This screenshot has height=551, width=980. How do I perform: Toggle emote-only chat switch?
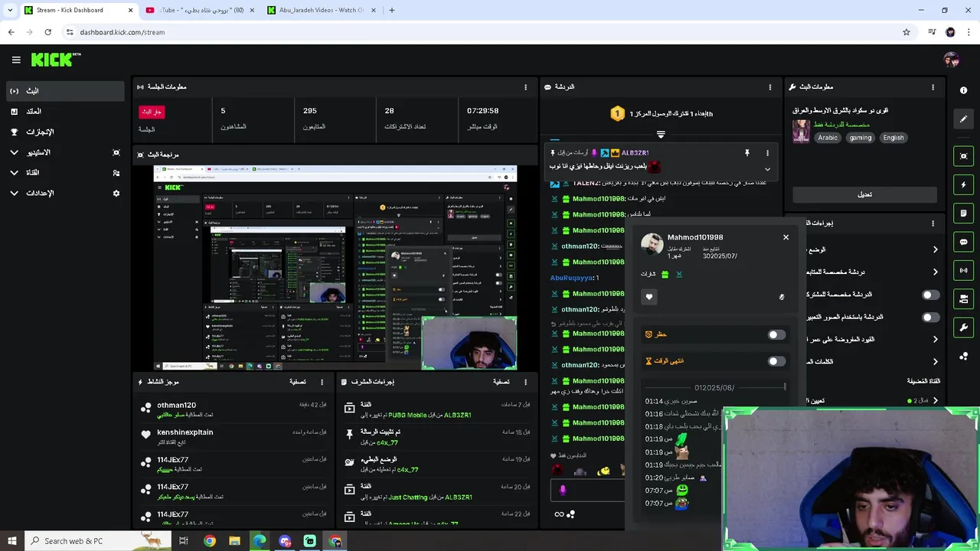coord(930,317)
